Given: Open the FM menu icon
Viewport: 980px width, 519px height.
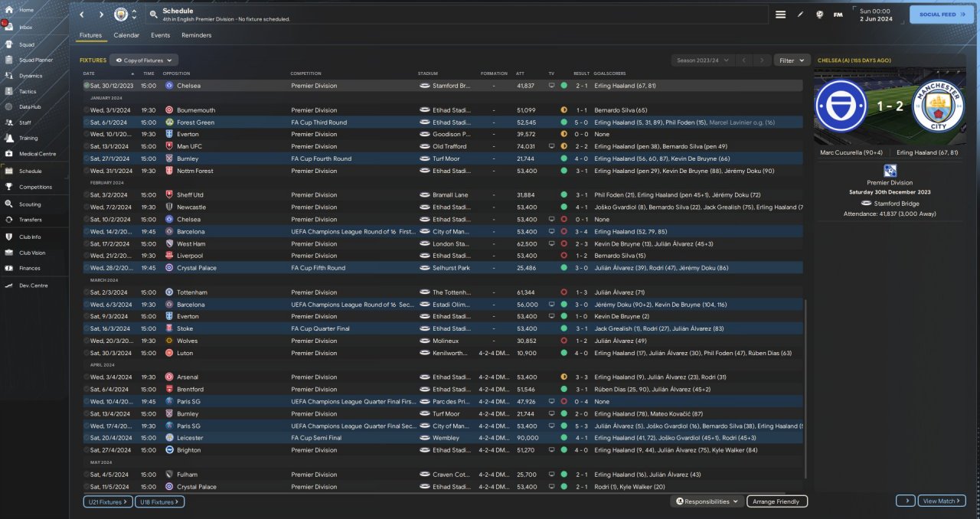Looking at the screenshot, I should (838, 15).
